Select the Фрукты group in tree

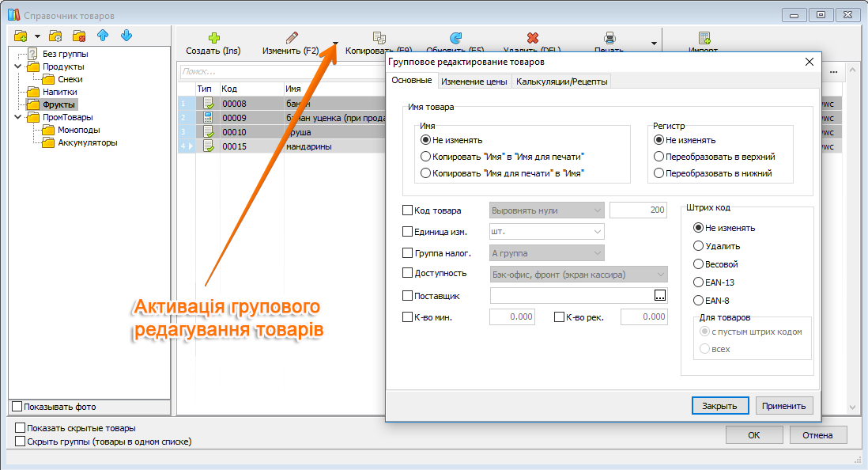[58, 104]
